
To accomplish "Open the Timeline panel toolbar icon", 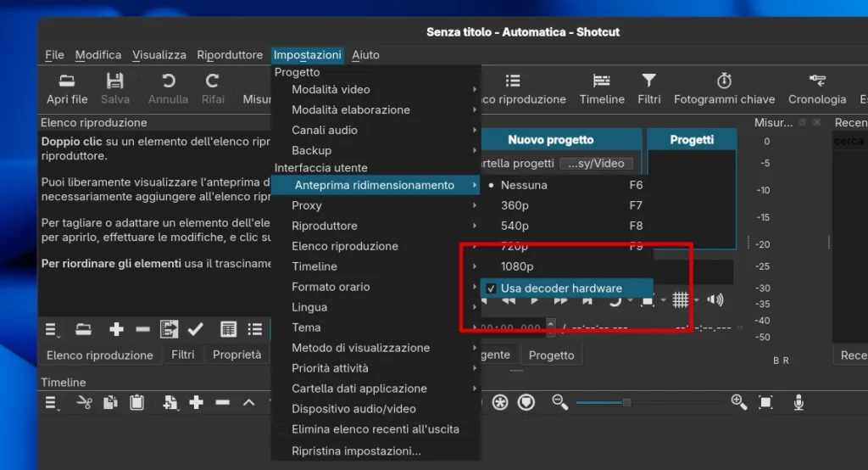I will pos(601,81).
